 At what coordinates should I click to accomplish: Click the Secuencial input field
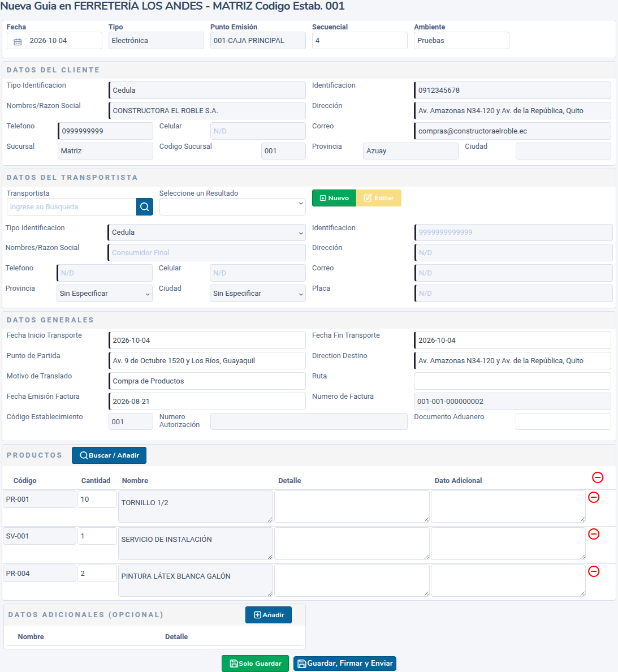tap(360, 41)
